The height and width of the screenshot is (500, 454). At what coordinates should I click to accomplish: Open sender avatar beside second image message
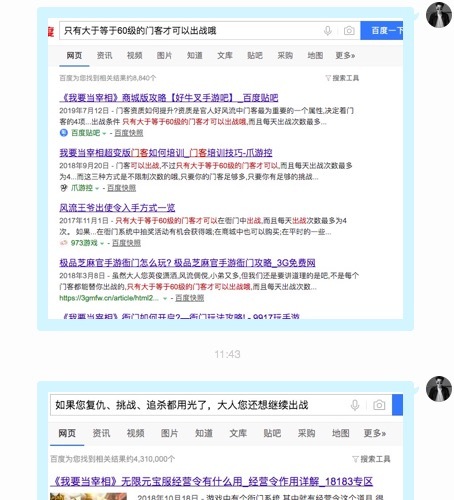pyautogui.click(x=439, y=389)
